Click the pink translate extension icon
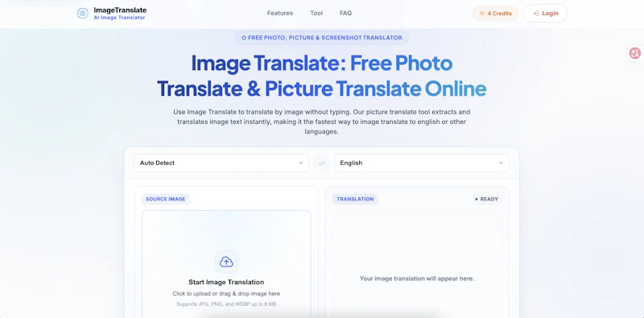 click(635, 53)
